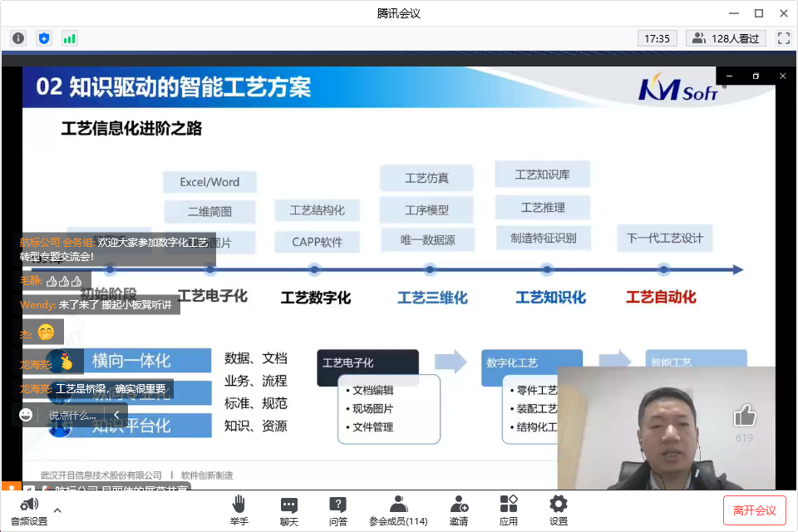Enter full screen mode
Image resolution: width=798 pixels, height=532 pixels.
point(783,38)
